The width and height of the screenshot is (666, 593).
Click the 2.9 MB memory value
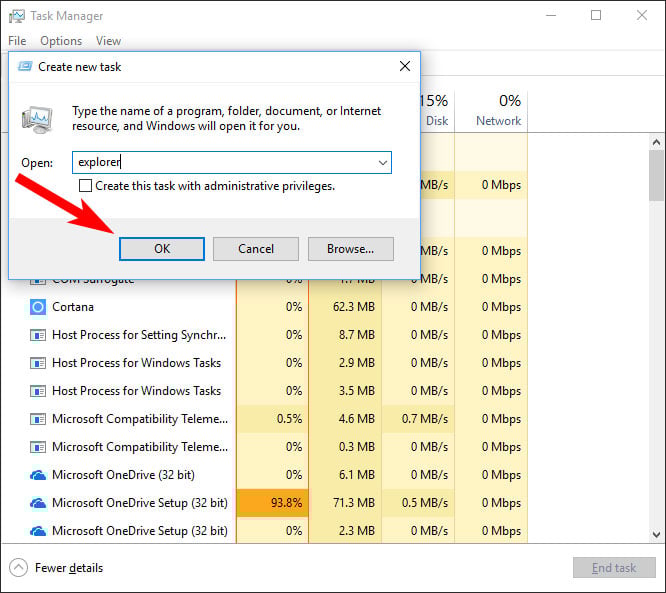(x=357, y=363)
